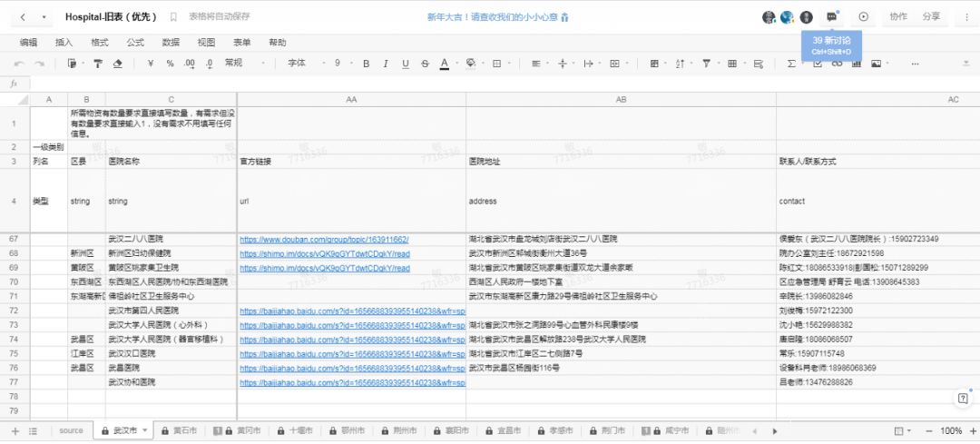Open the 插入 menu
Screen dimensions: 980x444
point(64,43)
